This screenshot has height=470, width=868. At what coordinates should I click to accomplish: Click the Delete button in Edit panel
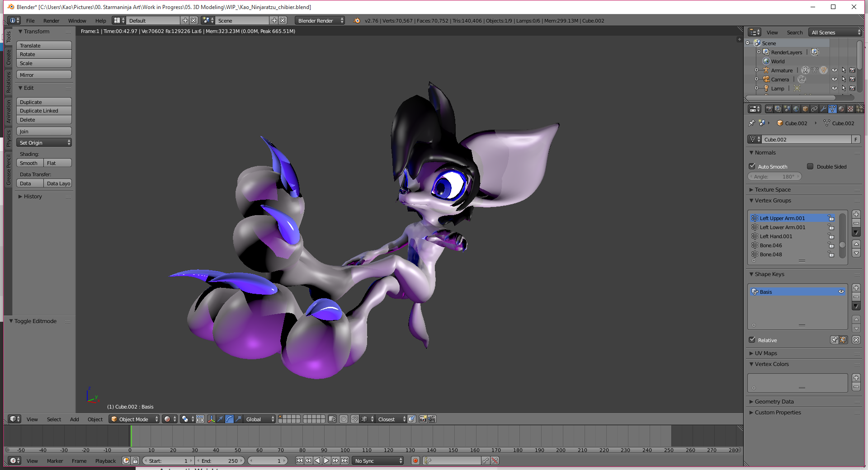coord(44,120)
